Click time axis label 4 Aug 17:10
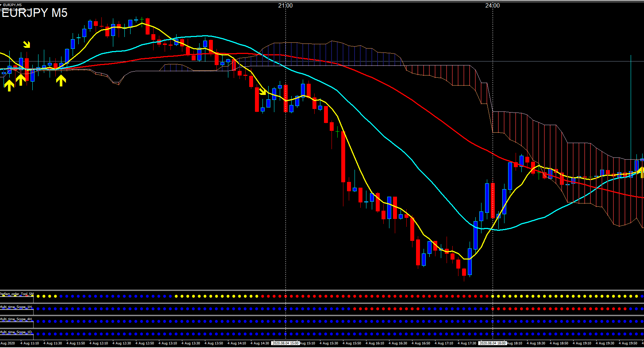 tap(444, 343)
